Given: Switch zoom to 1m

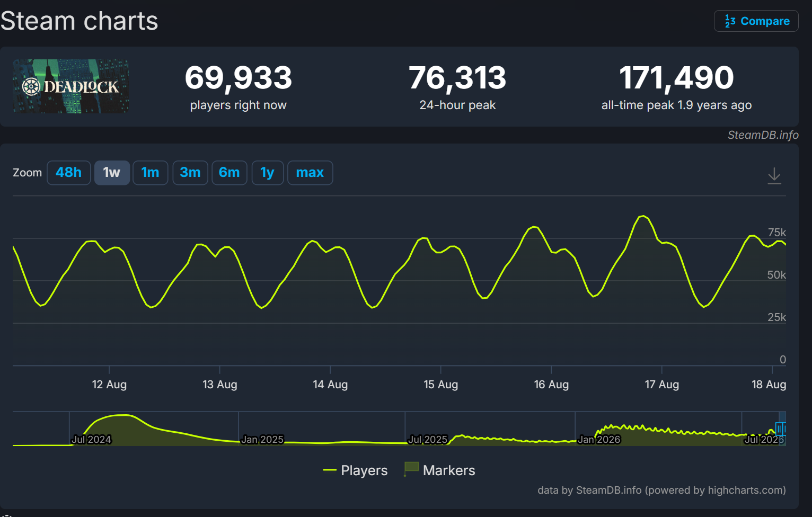Looking at the screenshot, I should coord(151,173).
